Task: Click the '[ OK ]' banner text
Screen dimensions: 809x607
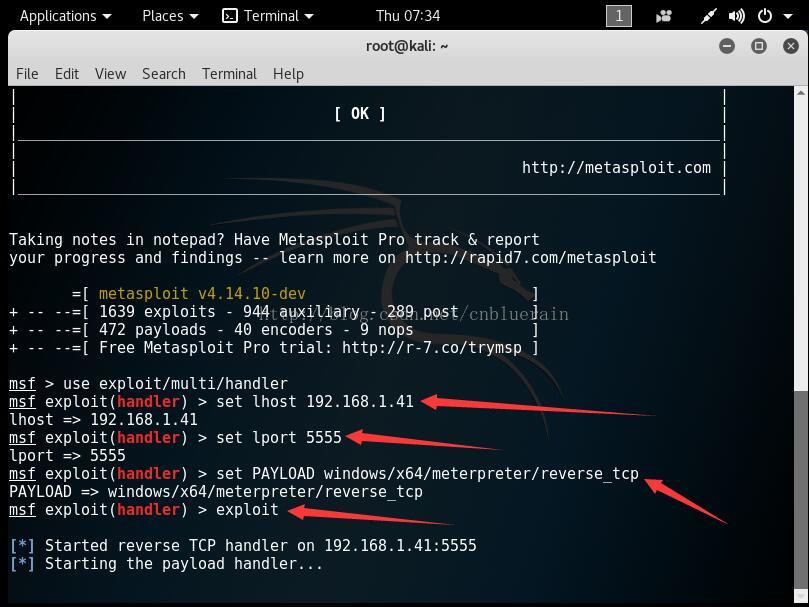Action: (360, 114)
